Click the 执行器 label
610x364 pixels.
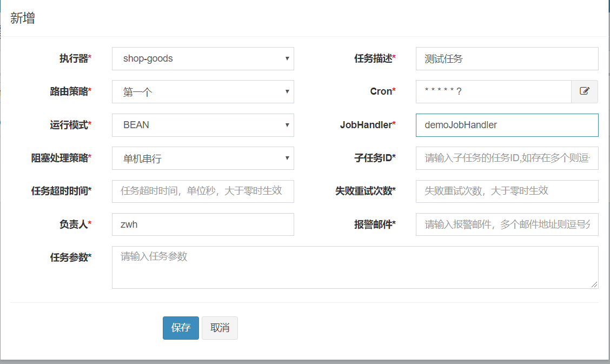(x=75, y=59)
